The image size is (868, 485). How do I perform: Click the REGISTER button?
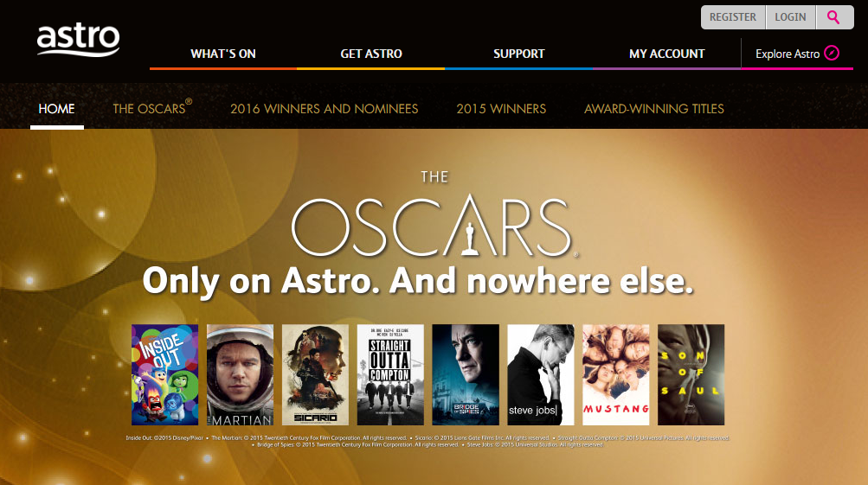(733, 17)
